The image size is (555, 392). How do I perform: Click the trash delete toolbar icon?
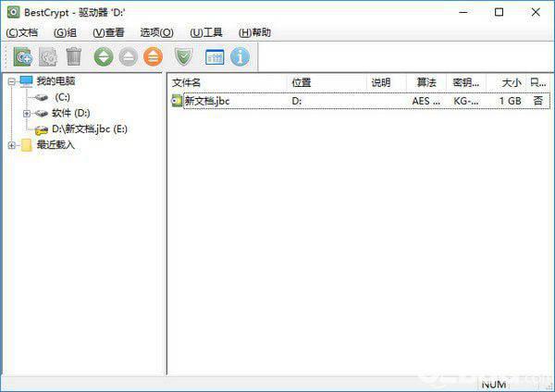click(x=74, y=56)
